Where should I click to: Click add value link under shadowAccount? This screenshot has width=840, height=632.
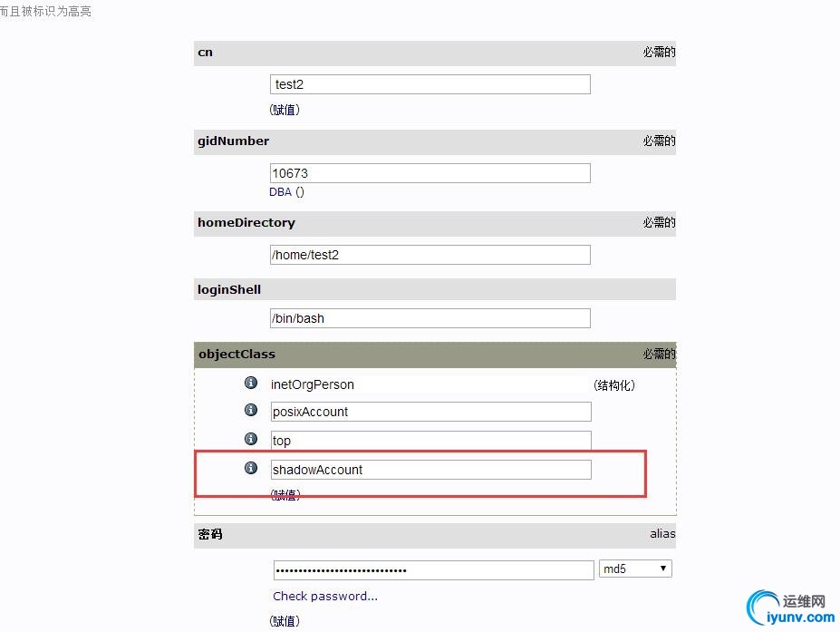(x=285, y=495)
